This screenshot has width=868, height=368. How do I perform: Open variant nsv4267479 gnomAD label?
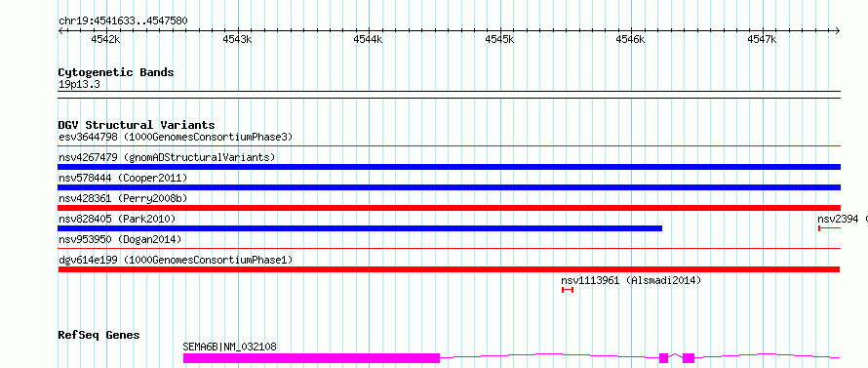click(x=167, y=157)
